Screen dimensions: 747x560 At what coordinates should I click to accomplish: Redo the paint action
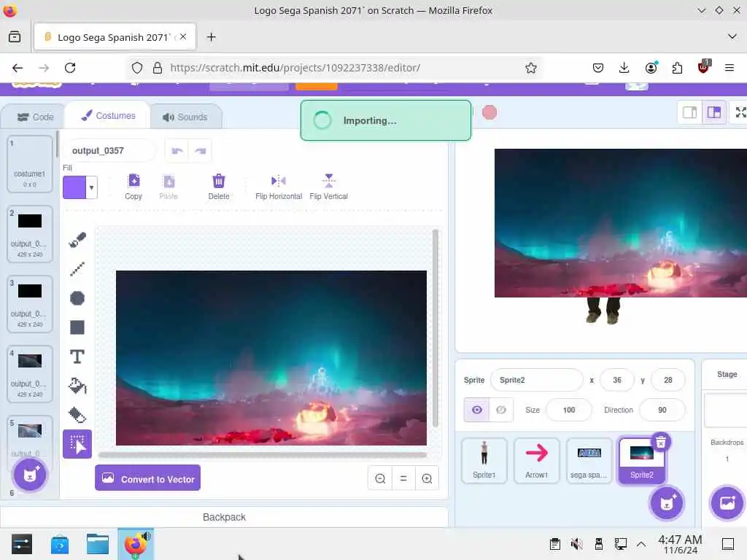pos(200,151)
